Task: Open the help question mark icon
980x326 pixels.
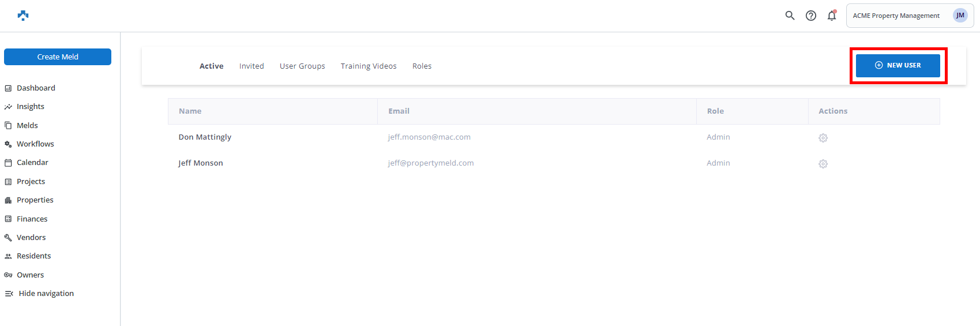Action: [810, 16]
